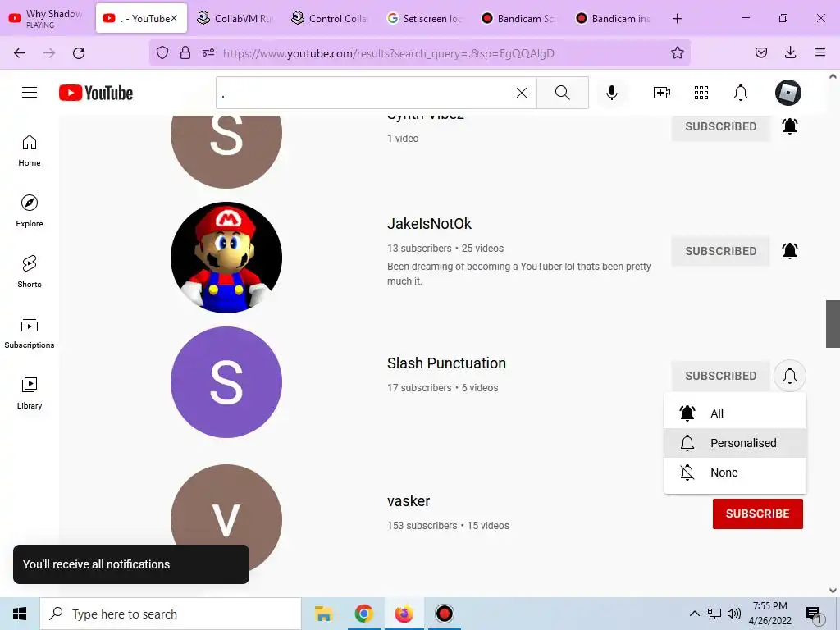
Task: Open Subscriptions in the sidebar
Action: (30, 332)
